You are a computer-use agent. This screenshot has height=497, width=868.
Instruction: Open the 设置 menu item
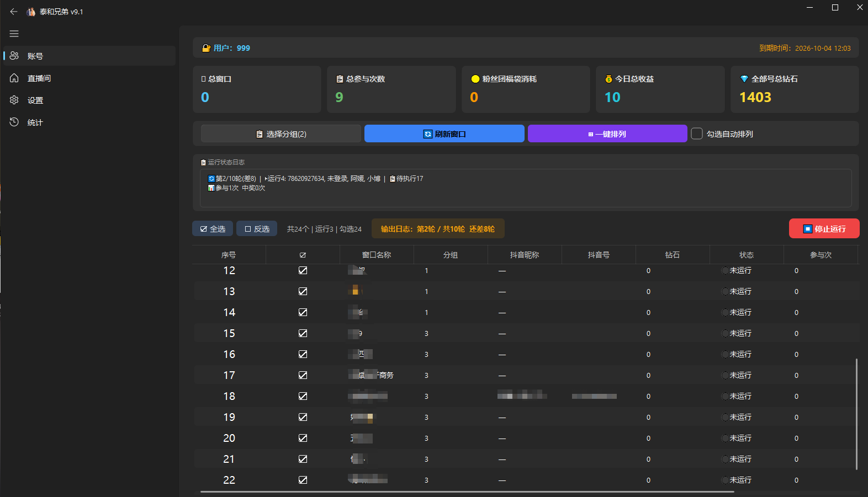click(89, 100)
